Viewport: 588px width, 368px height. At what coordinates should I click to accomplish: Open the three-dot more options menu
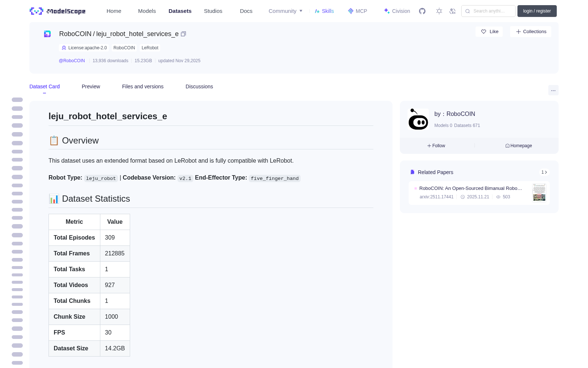553,91
